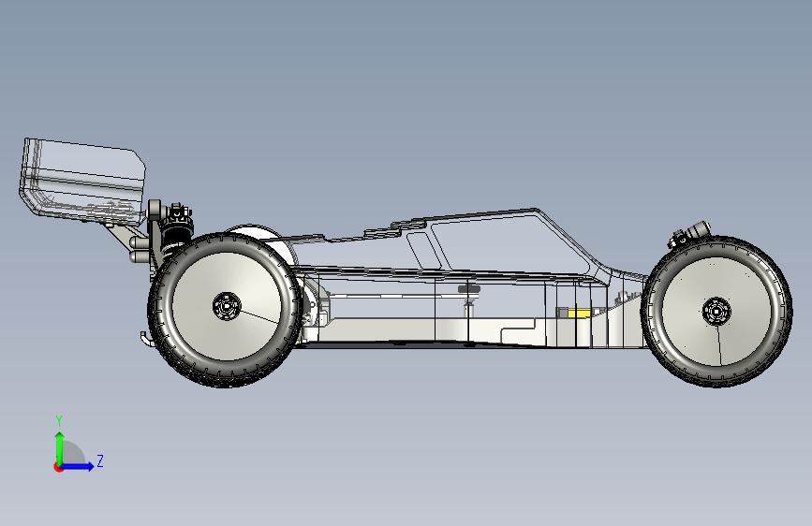The image size is (812, 526).
Task: Select the blue Z axis arrow of triad
Action: click(x=78, y=466)
